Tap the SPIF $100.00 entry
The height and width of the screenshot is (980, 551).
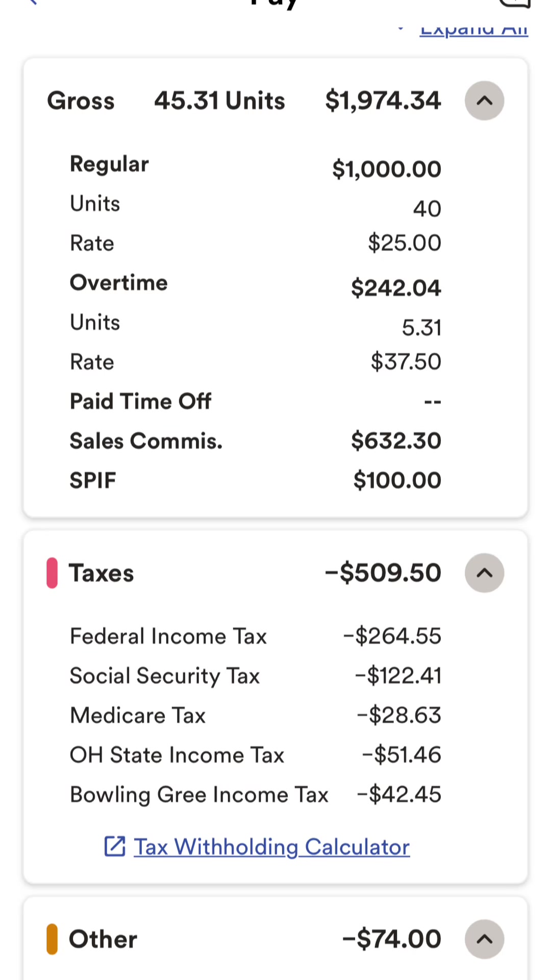click(x=255, y=480)
